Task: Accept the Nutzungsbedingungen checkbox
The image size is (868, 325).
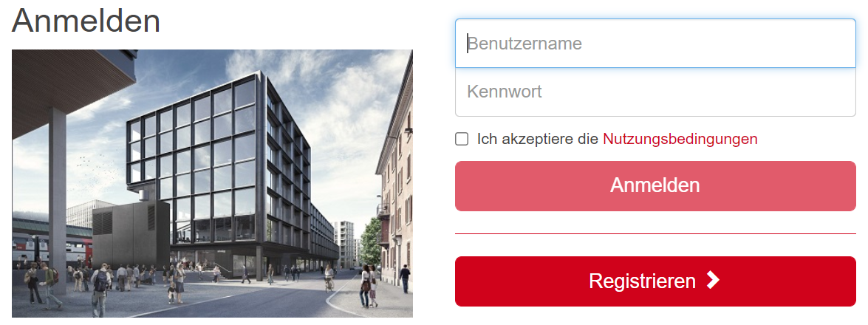Action: pos(462,139)
